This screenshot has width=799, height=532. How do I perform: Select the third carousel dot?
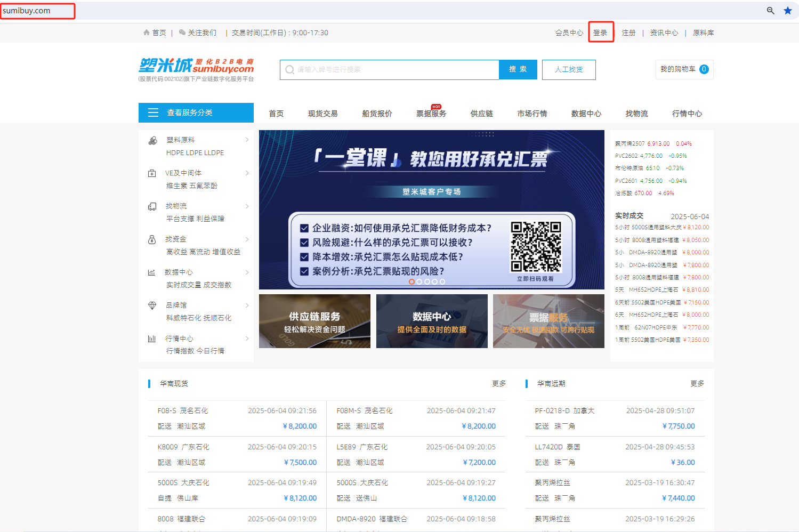(427, 281)
